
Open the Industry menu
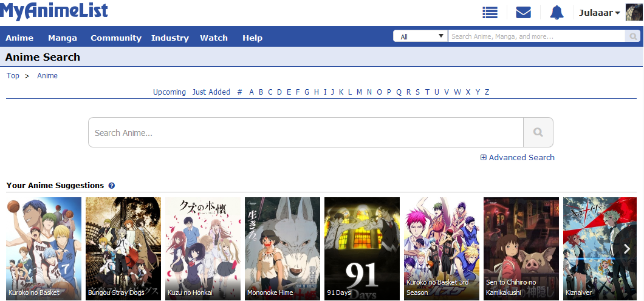[170, 38]
